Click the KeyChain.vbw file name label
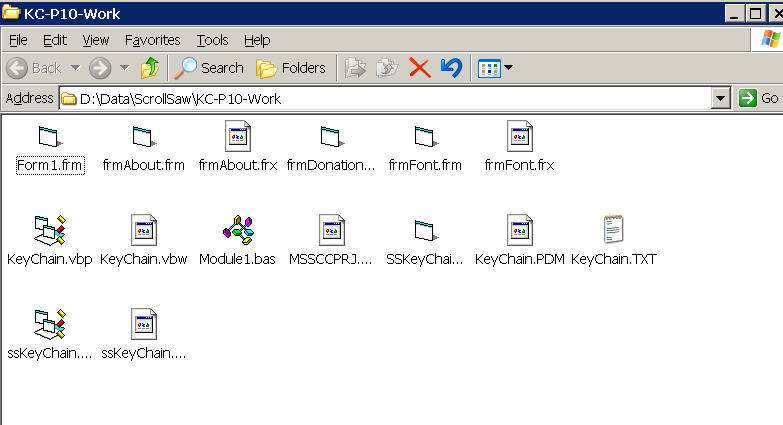The height and width of the screenshot is (425, 783). (x=144, y=259)
